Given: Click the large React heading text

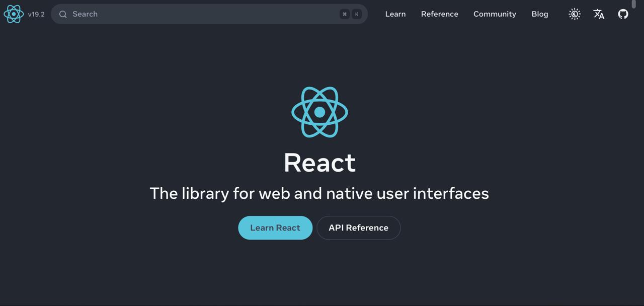Looking at the screenshot, I should click(x=320, y=163).
